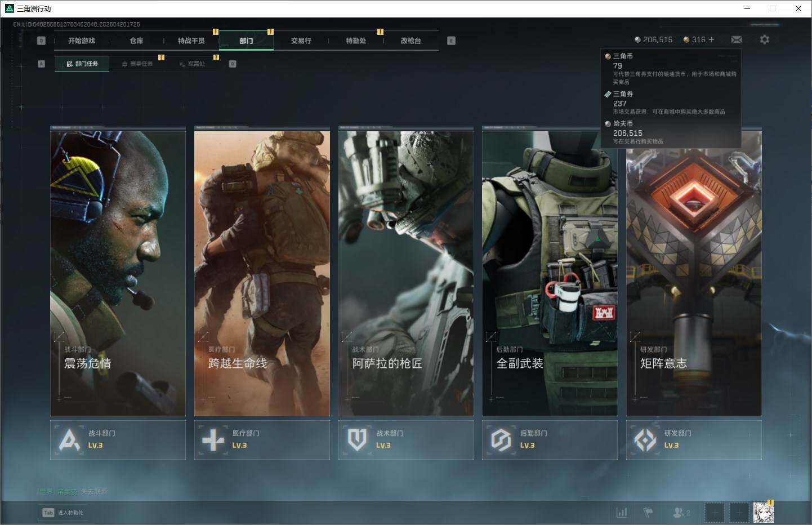Open the 阿萨拉的枪匠 mission card
This screenshot has width=812, height=525.
point(405,271)
